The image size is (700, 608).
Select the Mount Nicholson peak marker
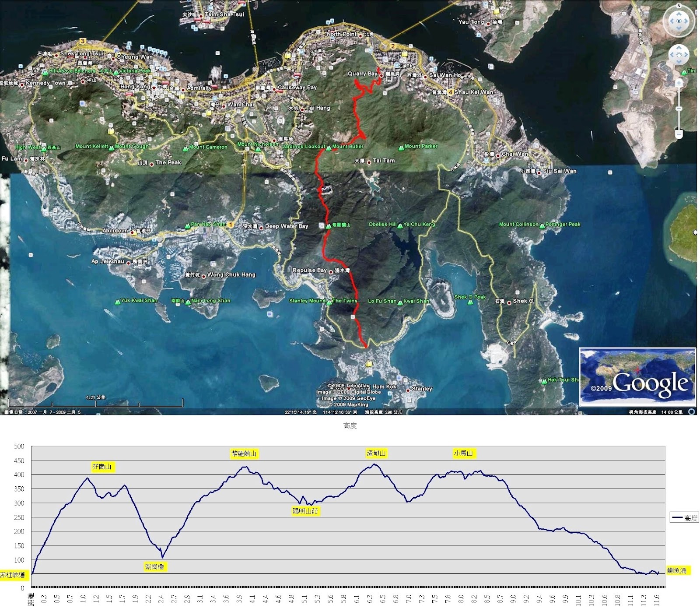pos(258,149)
